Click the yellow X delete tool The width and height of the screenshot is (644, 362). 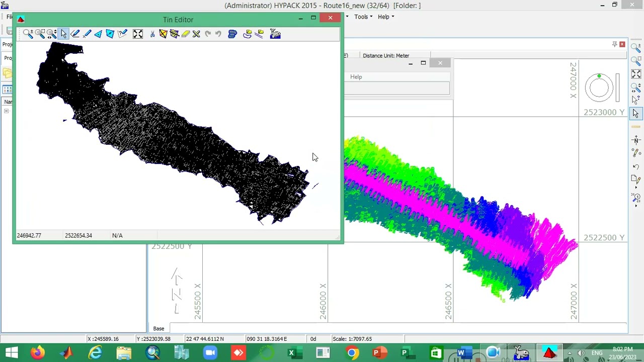[x=196, y=34]
